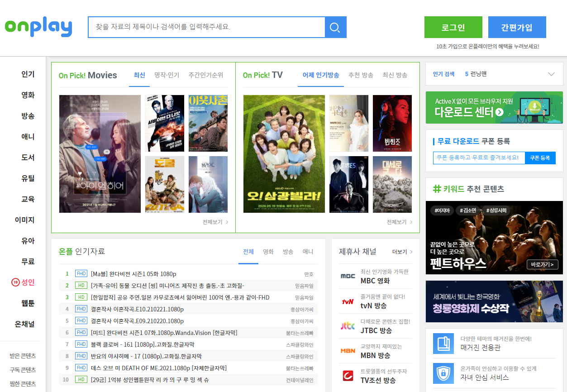Go to 인기 in the sidebar
Image resolution: width=567 pixels, height=392 pixels.
click(x=28, y=74)
